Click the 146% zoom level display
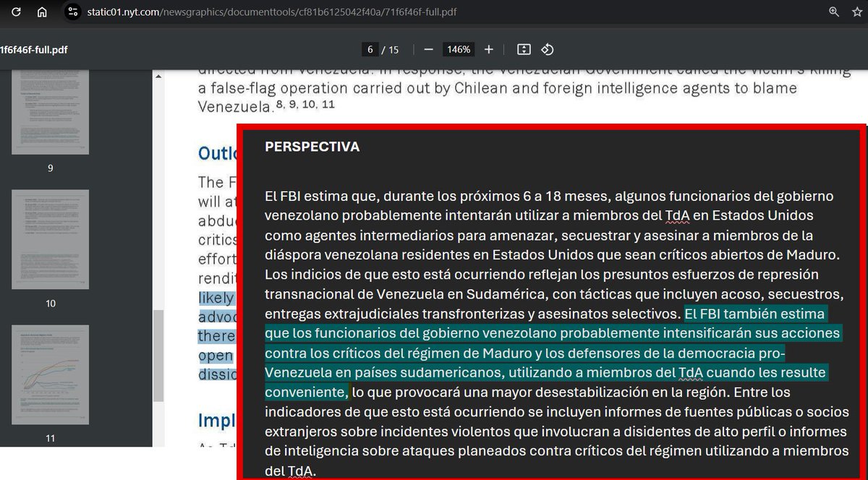868x480 pixels. click(x=458, y=49)
